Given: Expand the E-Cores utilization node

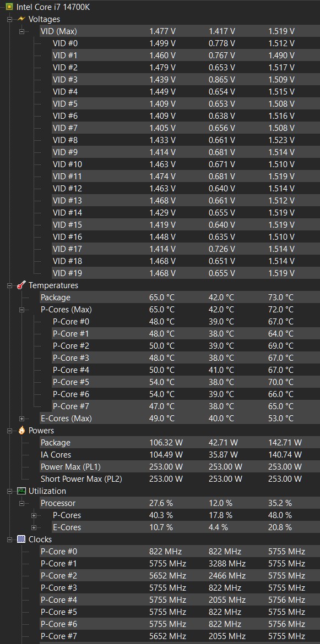Looking at the screenshot, I should coord(34,527).
